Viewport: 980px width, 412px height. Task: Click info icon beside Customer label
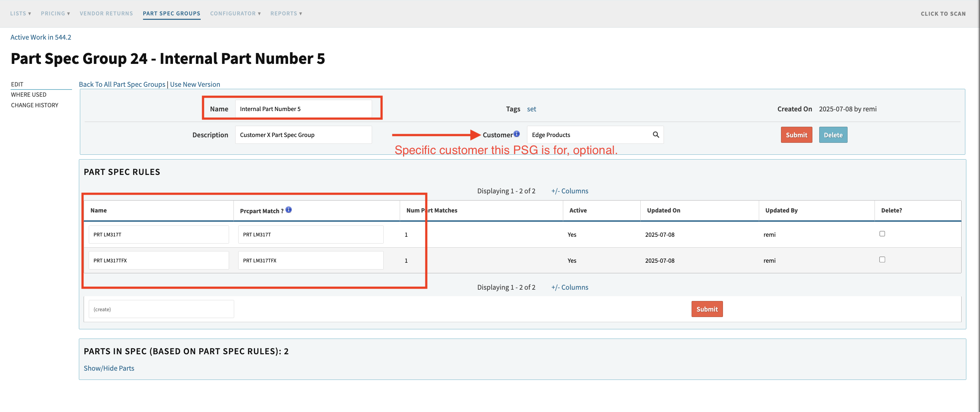tap(516, 134)
